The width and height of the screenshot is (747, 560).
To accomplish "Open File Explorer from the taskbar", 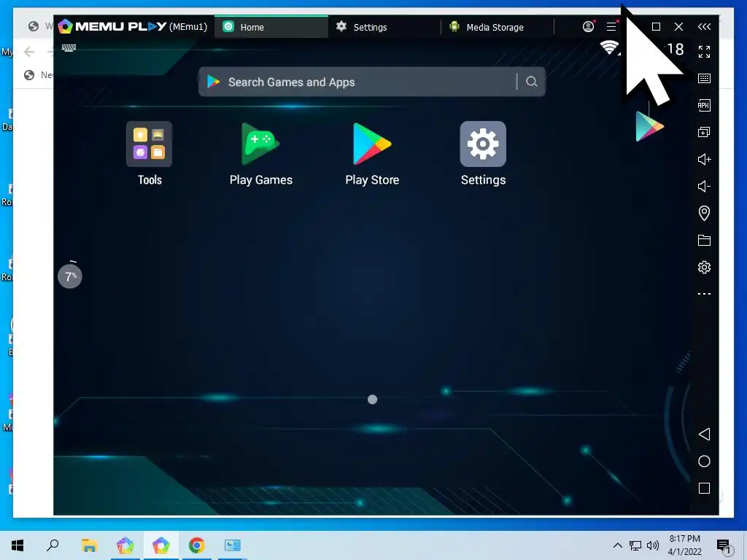I will click(89, 545).
